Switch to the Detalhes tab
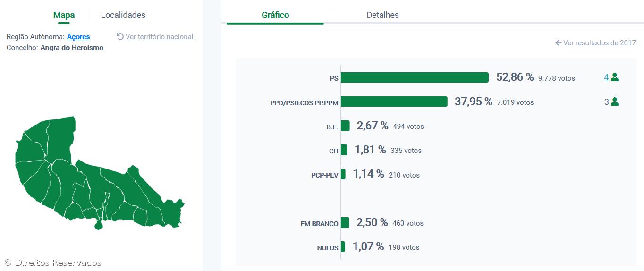 click(x=382, y=15)
